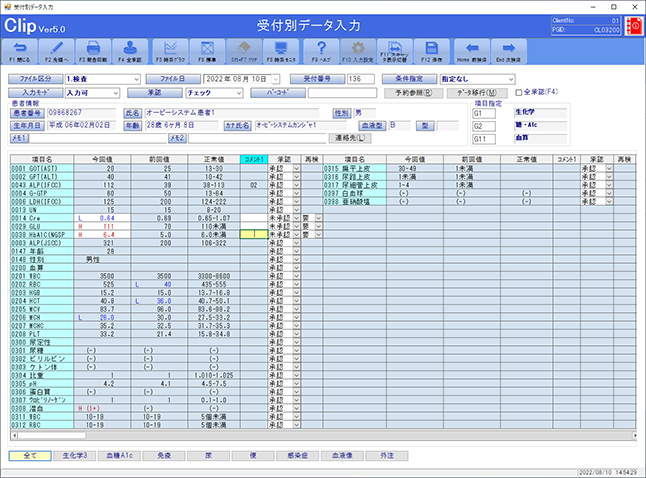Image resolution: width=646 pixels, height=478 pixels.
Task: Open the approval dropdown for 0315 扁平上皮
Action: [609, 169]
